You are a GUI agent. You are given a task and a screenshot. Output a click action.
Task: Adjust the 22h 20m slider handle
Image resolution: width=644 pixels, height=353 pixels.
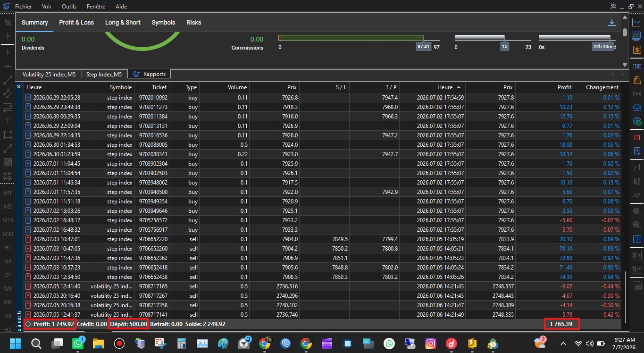point(603,47)
